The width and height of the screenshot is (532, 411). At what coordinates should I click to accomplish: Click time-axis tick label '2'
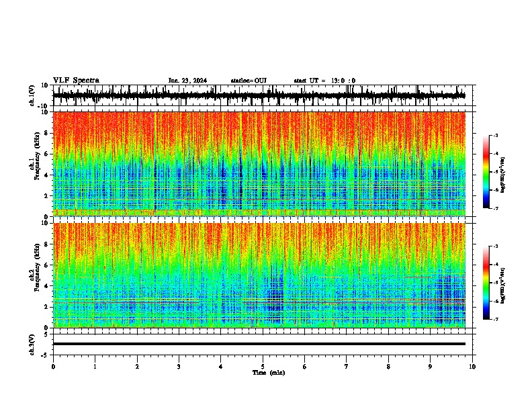(x=137, y=367)
